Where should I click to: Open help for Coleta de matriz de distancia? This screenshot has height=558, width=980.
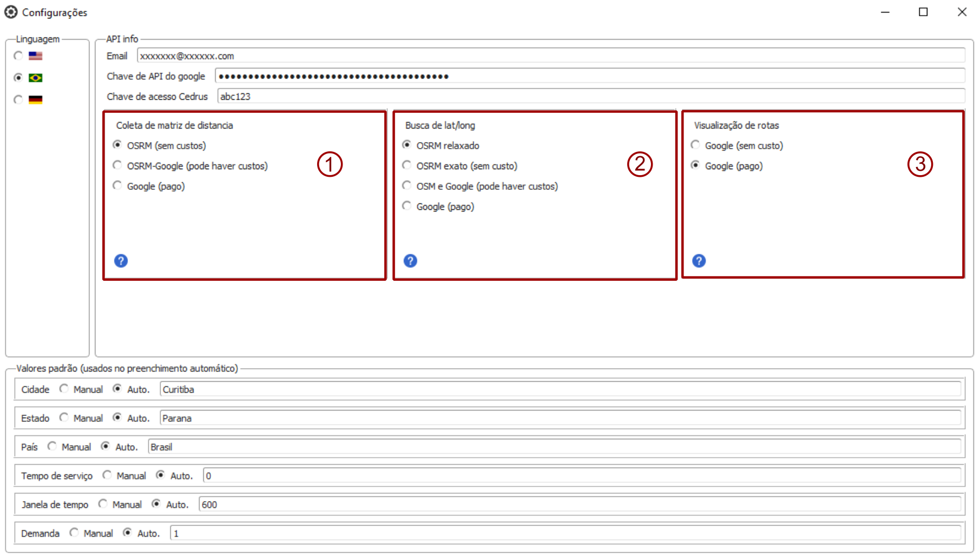tap(121, 261)
